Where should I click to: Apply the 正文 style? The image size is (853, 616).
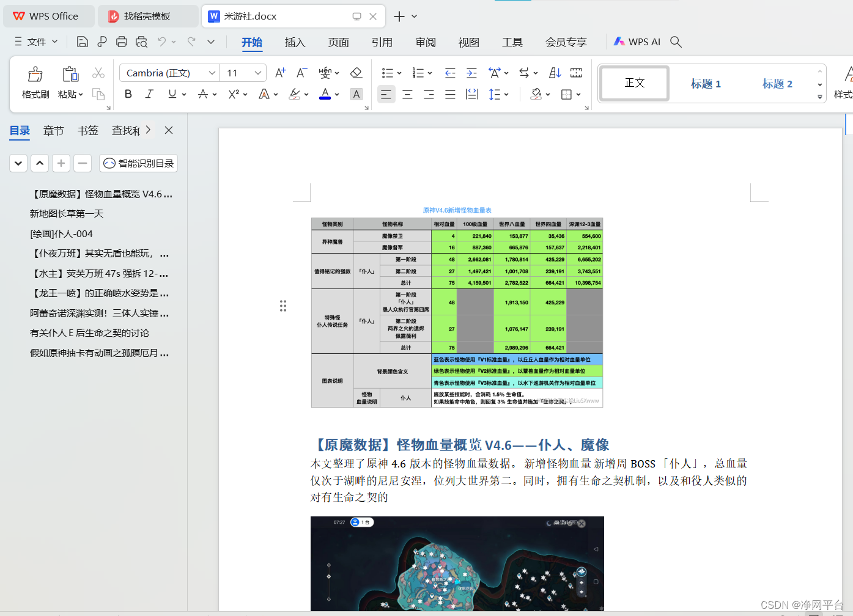[x=635, y=82]
